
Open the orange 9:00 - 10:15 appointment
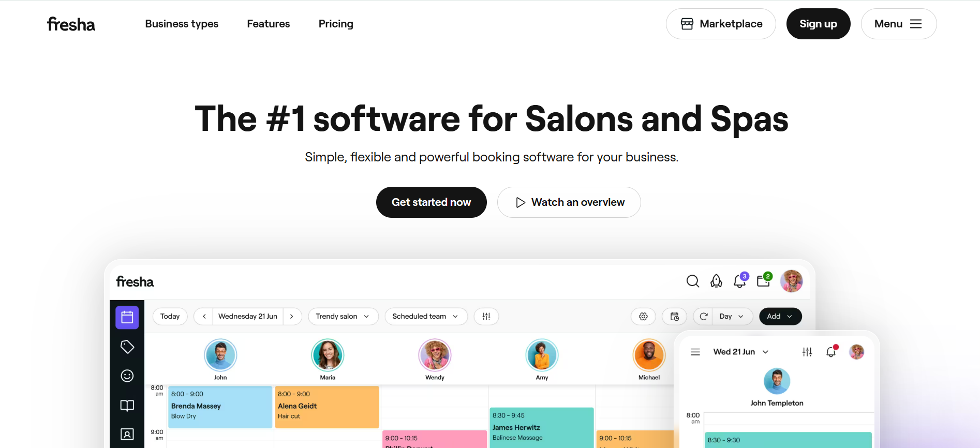[x=635, y=439]
